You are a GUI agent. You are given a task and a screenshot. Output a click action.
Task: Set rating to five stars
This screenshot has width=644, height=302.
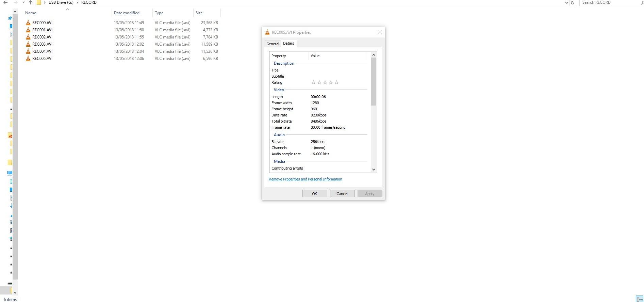[x=336, y=82]
